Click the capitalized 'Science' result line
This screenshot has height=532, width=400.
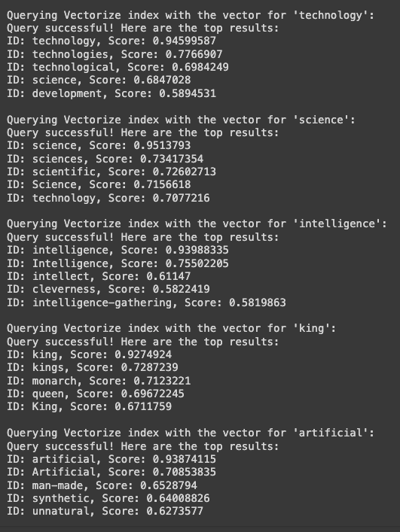coord(99,184)
